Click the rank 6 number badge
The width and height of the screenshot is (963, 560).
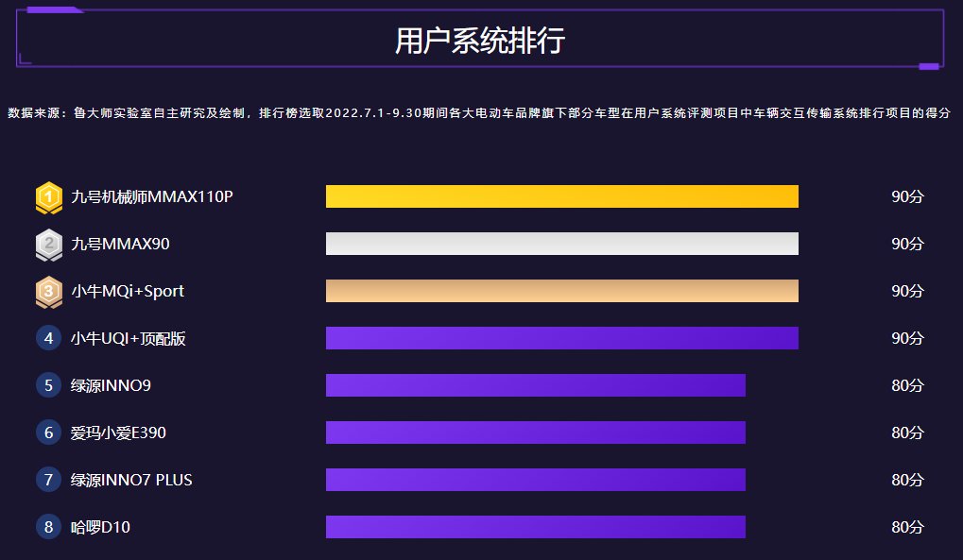48,433
